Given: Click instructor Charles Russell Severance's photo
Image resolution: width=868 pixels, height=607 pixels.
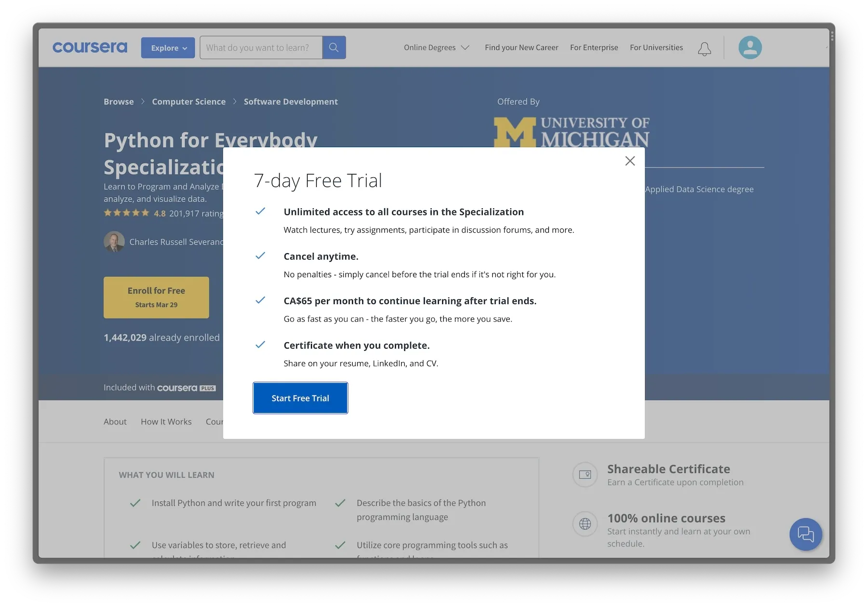Looking at the screenshot, I should [x=114, y=242].
